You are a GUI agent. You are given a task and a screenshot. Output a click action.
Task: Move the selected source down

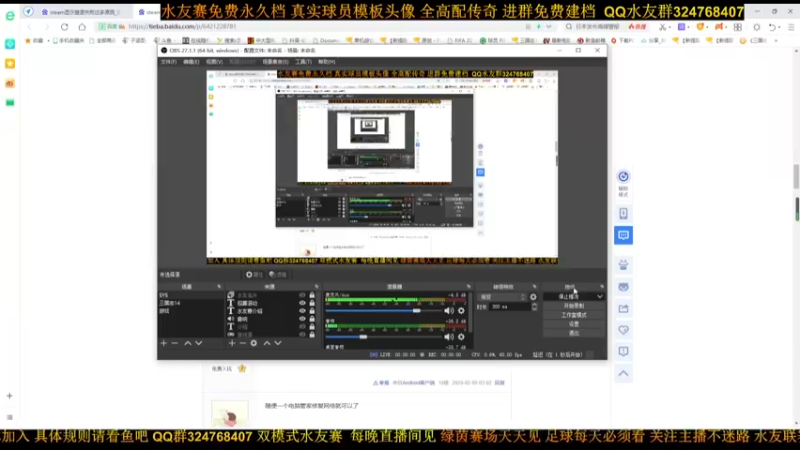[278, 343]
